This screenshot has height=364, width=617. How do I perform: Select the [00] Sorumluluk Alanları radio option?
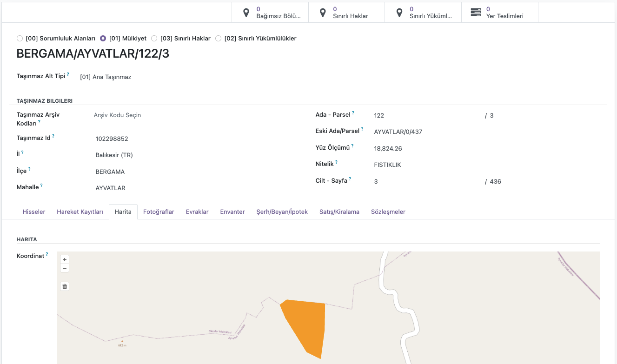(x=20, y=39)
